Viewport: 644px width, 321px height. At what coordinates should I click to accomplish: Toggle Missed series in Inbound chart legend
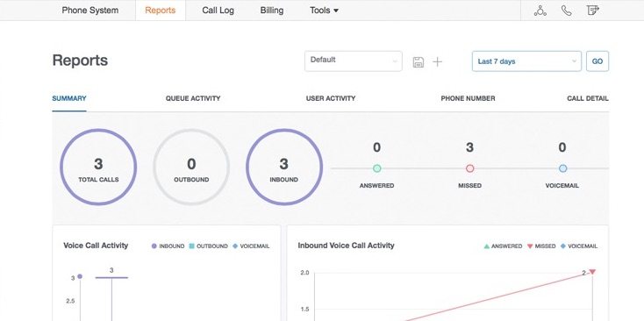(x=541, y=246)
